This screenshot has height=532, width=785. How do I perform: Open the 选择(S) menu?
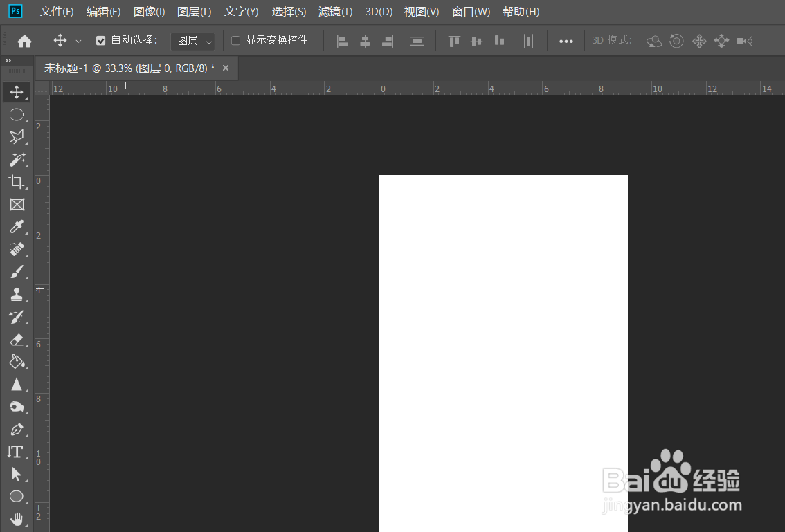coord(289,12)
